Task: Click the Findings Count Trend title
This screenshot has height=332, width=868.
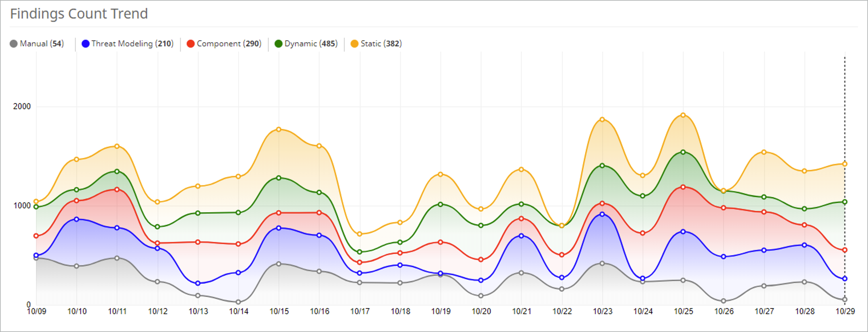Action: click(79, 14)
